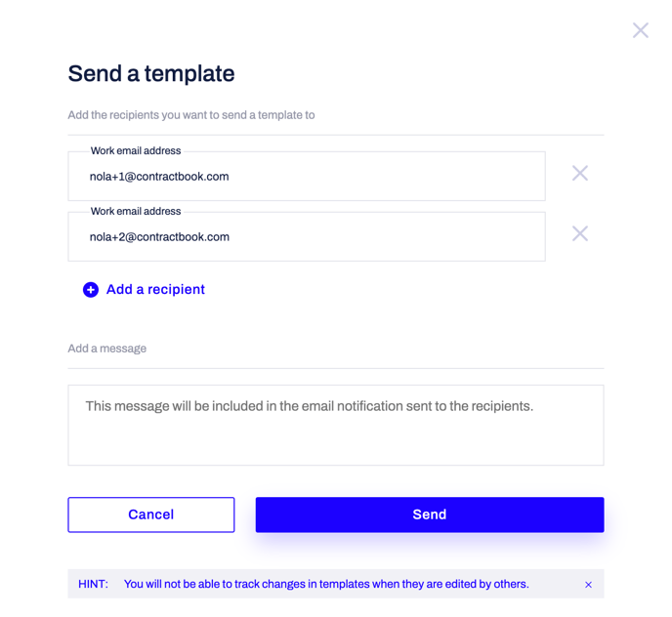Click the first Work email address label

click(136, 150)
